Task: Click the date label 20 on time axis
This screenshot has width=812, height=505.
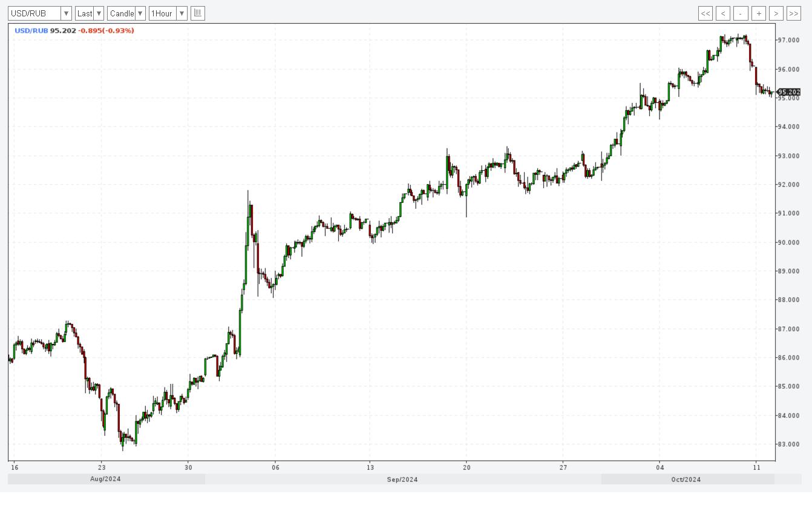Action: click(466, 467)
